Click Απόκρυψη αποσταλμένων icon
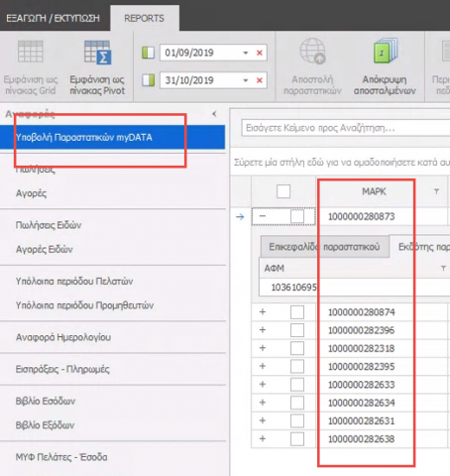Screen dimensions: 450x476 [386, 52]
